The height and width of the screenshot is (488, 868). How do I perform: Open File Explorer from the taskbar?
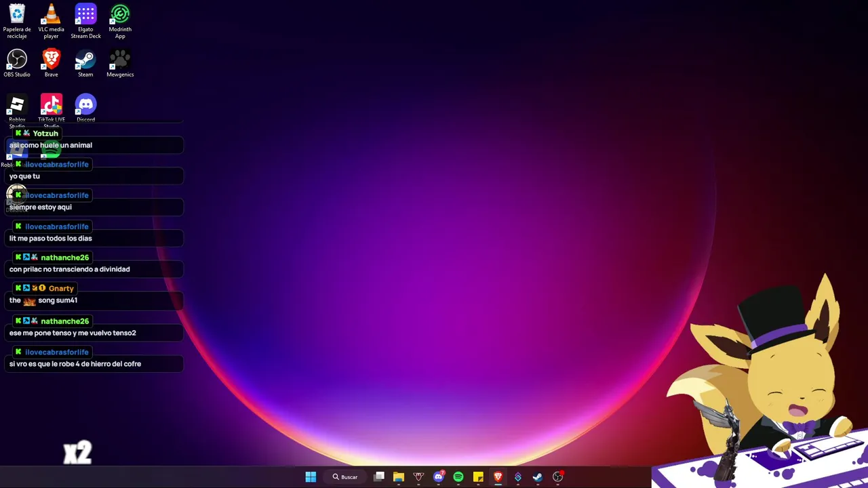click(399, 477)
